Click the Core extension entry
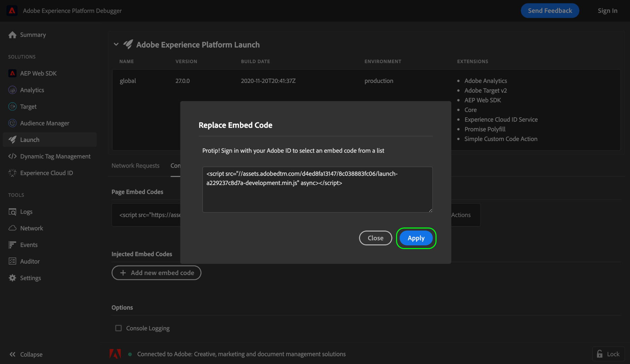This screenshot has height=364, width=630. (x=471, y=110)
